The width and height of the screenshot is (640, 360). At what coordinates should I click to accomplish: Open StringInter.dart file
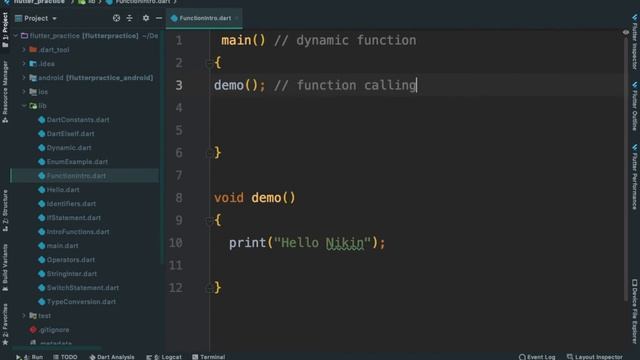[71, 274]
